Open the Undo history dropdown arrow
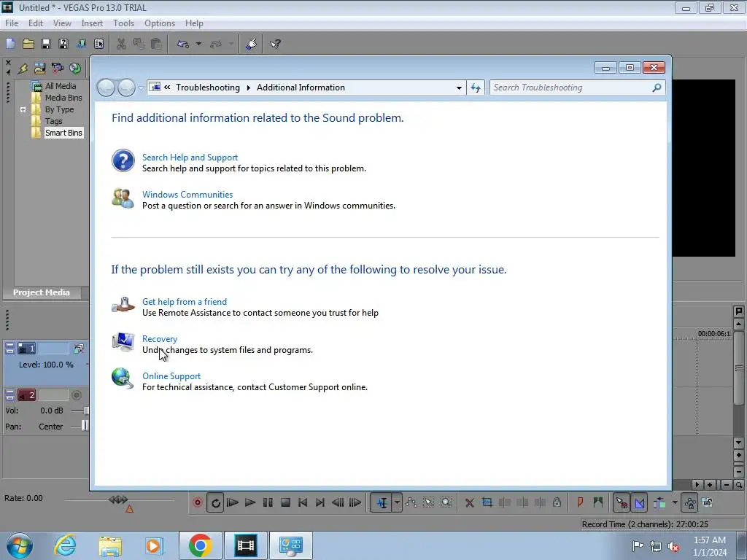This screenshot has height=560, width=747. [x=198, y=44]
